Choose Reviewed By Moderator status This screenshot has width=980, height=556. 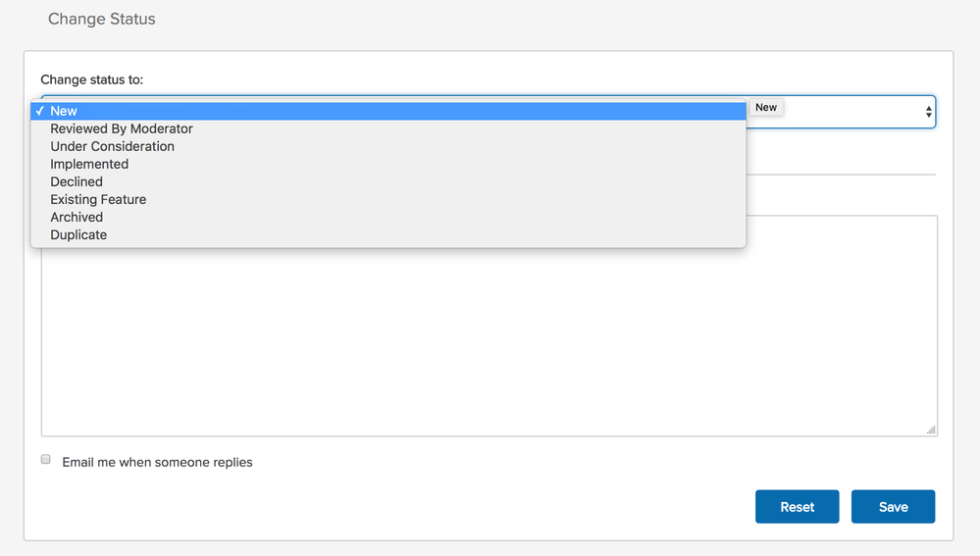[x=388, y=128]
